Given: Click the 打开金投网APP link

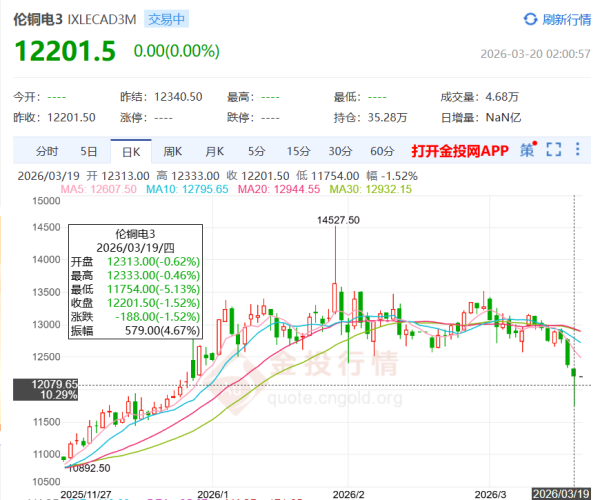Looking at the screenshot, I should tap(460, 151).
